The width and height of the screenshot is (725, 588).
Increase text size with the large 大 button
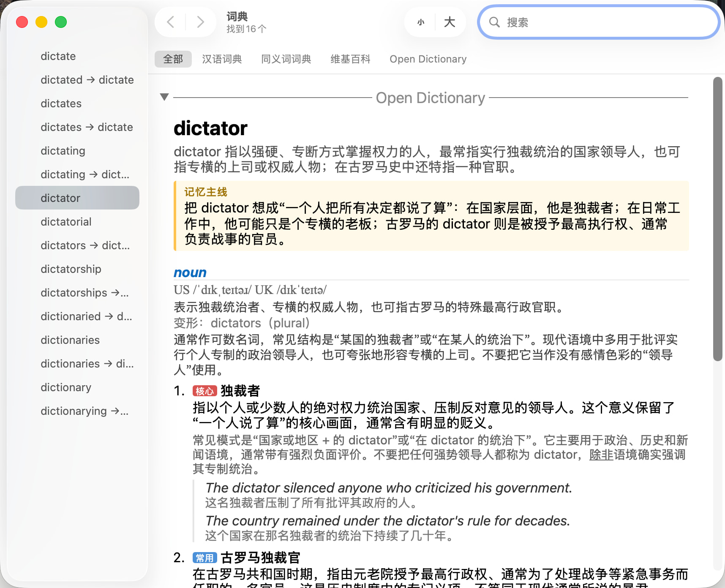pyautogui.click(x=450, y=22)
